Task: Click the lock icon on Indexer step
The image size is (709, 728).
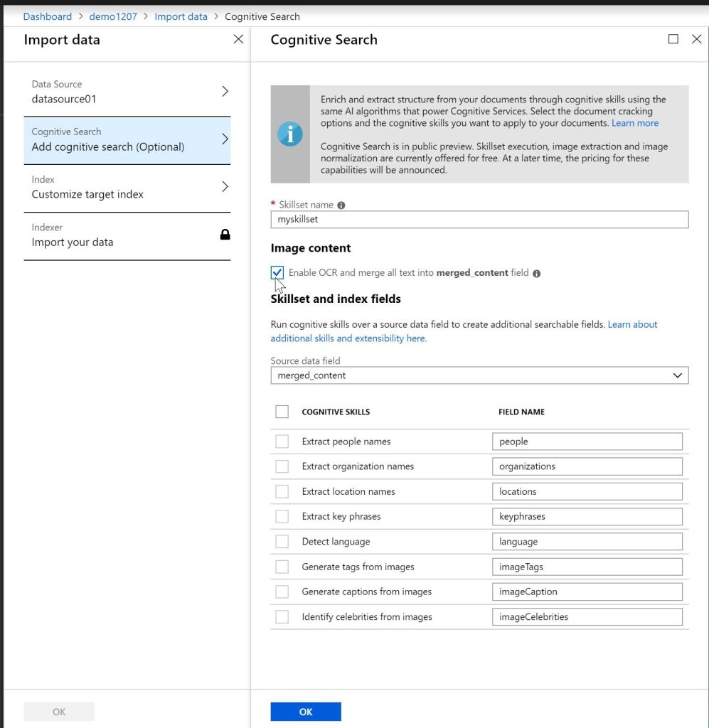Action: tap(225, 235)
